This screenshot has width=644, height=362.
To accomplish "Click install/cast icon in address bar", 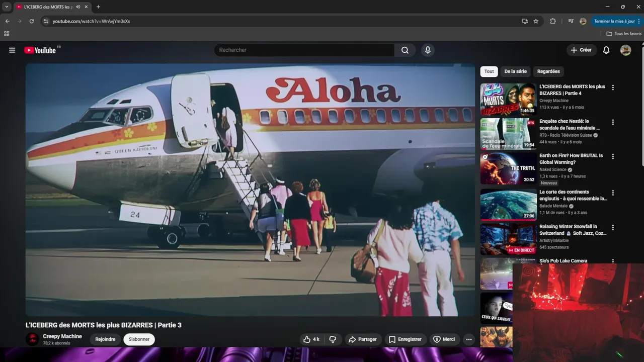I will point(525,21).
